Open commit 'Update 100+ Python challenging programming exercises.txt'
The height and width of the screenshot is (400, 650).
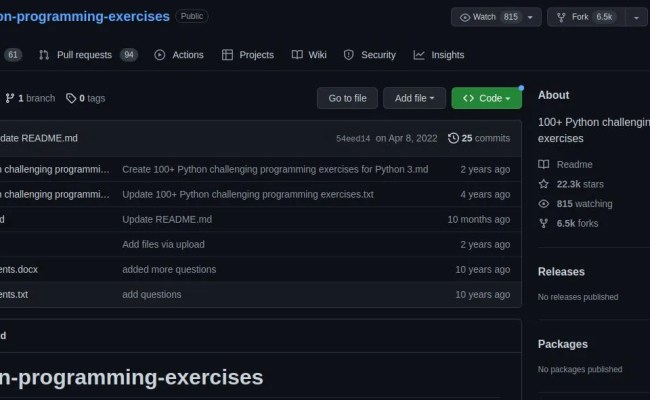(248, 194)
